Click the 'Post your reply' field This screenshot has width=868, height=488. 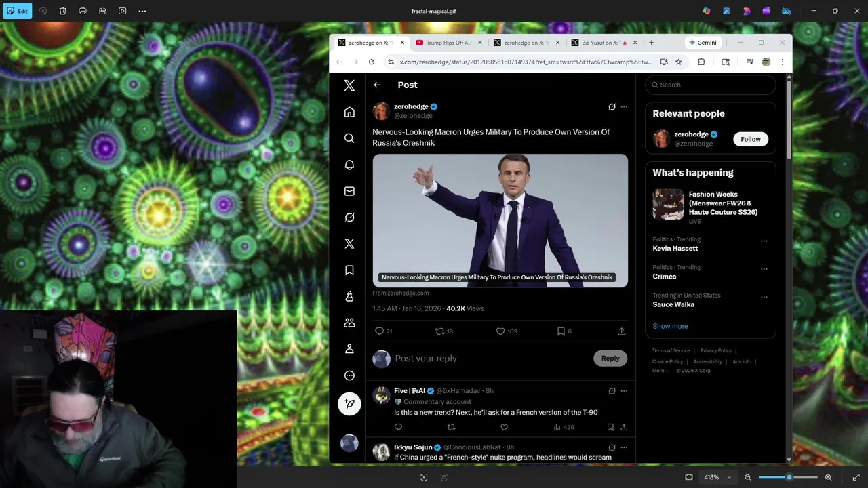[492, 359]
